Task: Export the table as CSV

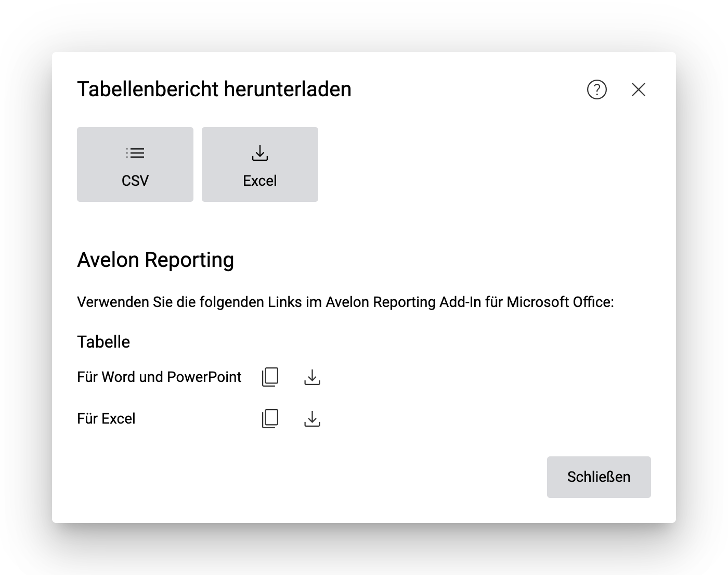Action: (135, 164)
